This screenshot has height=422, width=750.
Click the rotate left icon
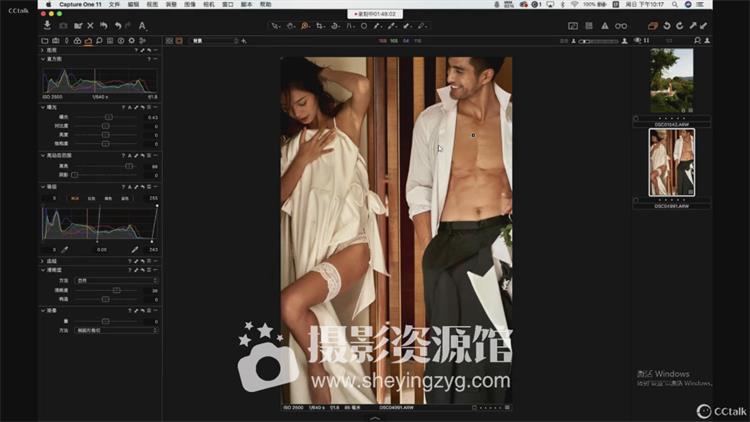(x=666, y=25)
